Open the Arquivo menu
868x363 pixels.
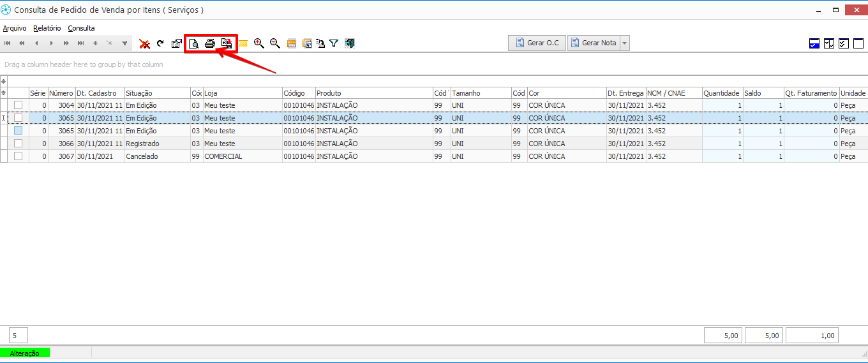(x=15, y=28)
